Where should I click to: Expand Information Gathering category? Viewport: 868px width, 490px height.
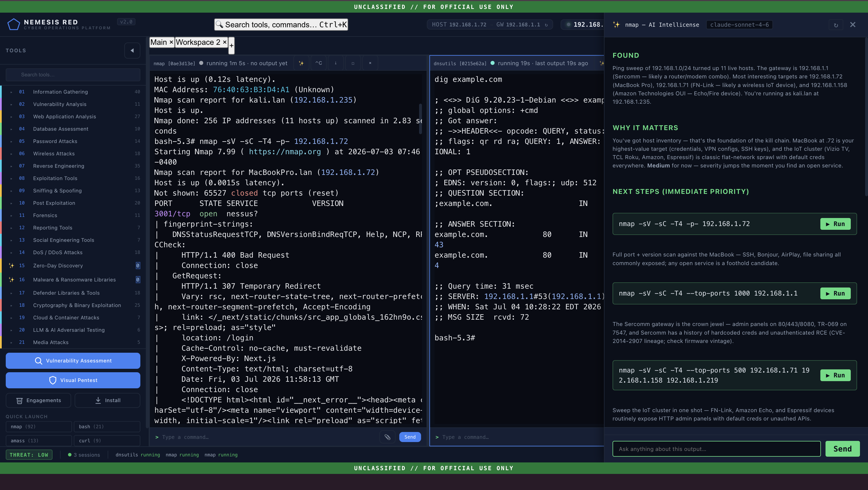(73, 92)
